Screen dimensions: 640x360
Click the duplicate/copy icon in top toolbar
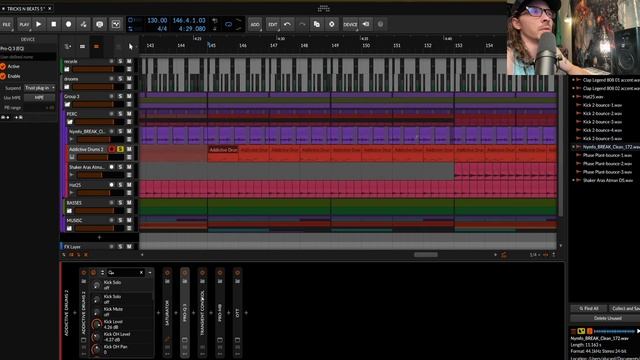[317, 24]
